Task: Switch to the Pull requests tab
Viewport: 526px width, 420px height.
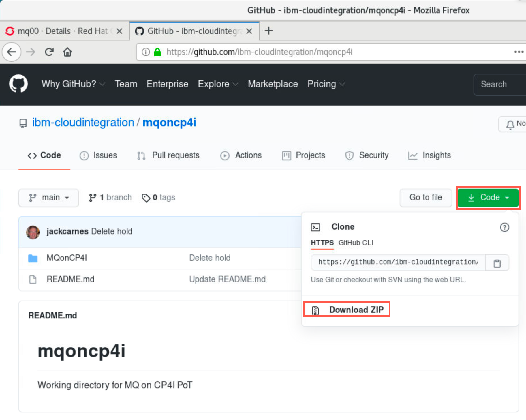Action: (168, 155)
